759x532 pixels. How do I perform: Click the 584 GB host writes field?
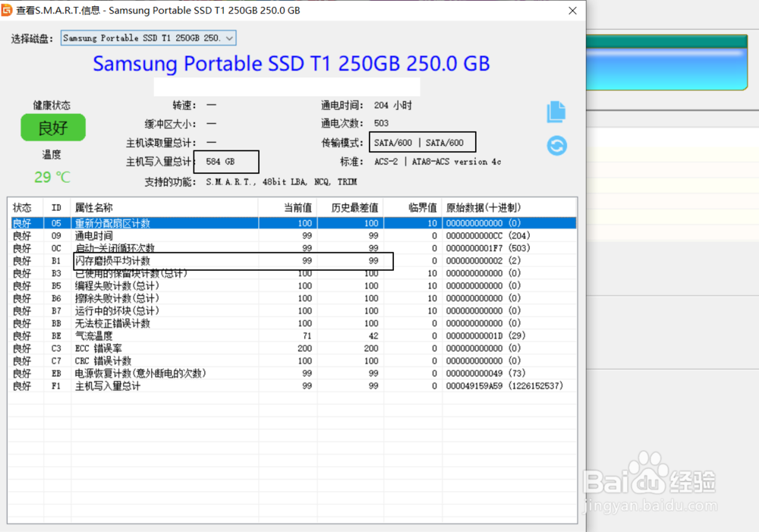[225, 162]
